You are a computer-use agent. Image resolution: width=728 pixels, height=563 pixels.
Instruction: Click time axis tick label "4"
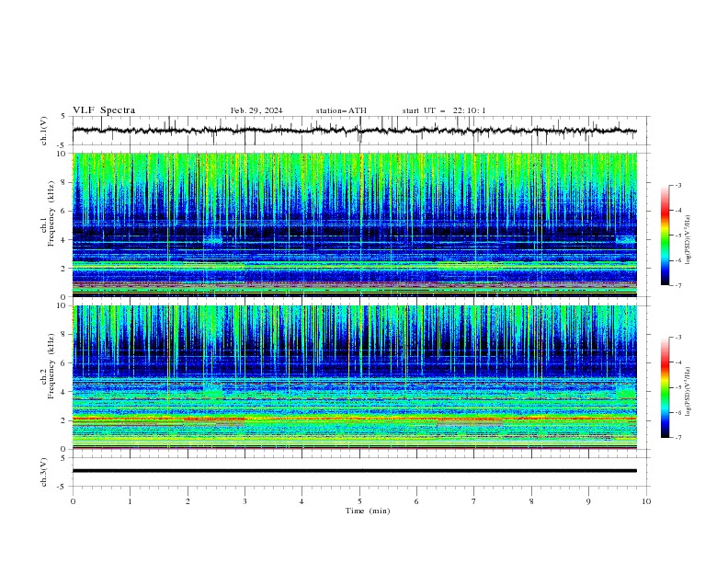301,501
